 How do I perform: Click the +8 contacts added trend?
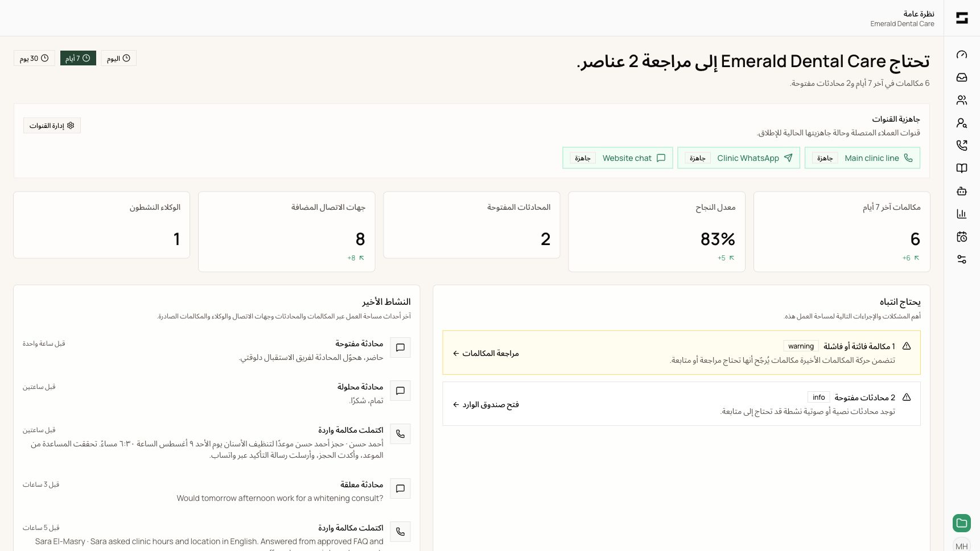[x=356, y=258]
